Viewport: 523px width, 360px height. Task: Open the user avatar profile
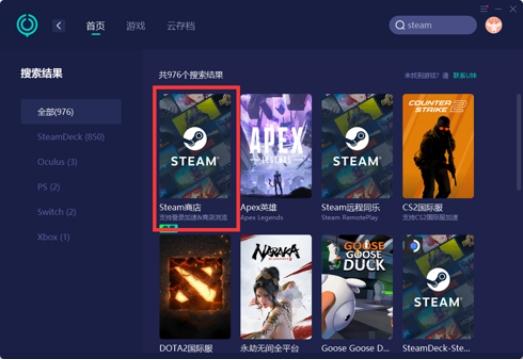(494, 25)
